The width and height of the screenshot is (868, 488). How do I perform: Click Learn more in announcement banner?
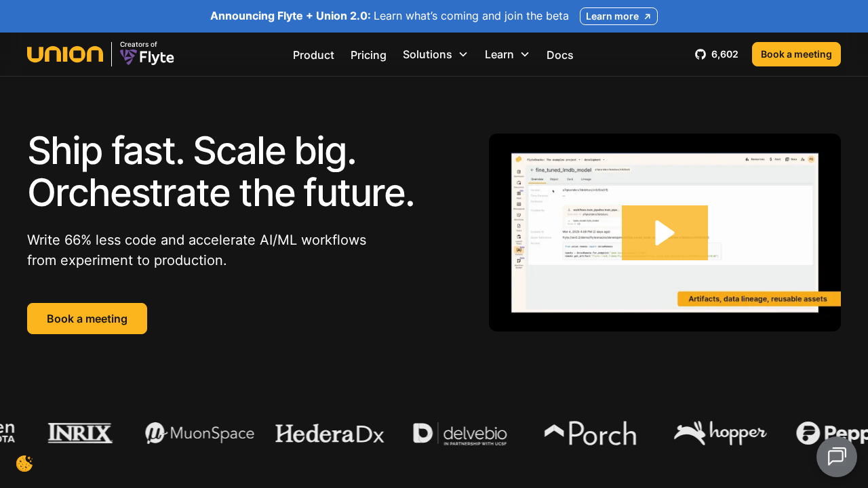point(618,16)
